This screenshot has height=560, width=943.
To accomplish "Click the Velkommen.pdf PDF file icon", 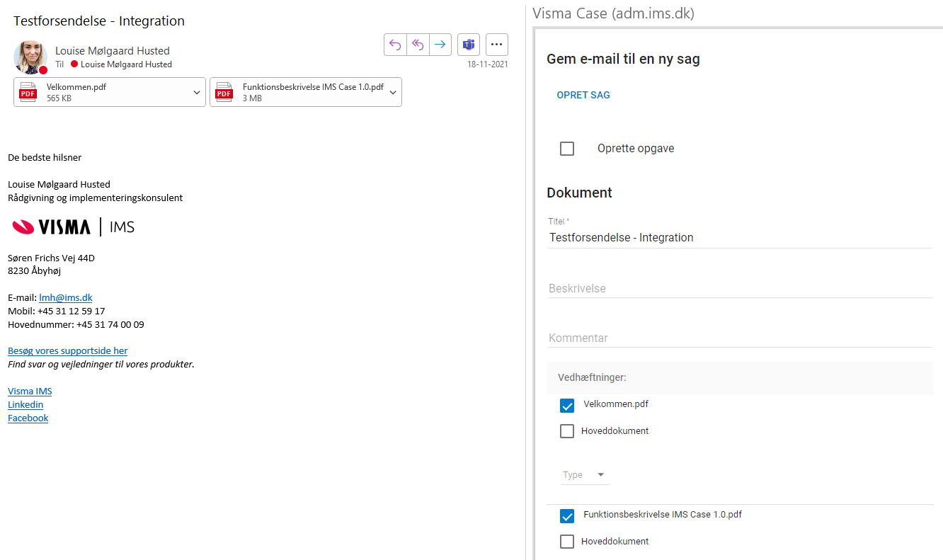I will 28,92.
